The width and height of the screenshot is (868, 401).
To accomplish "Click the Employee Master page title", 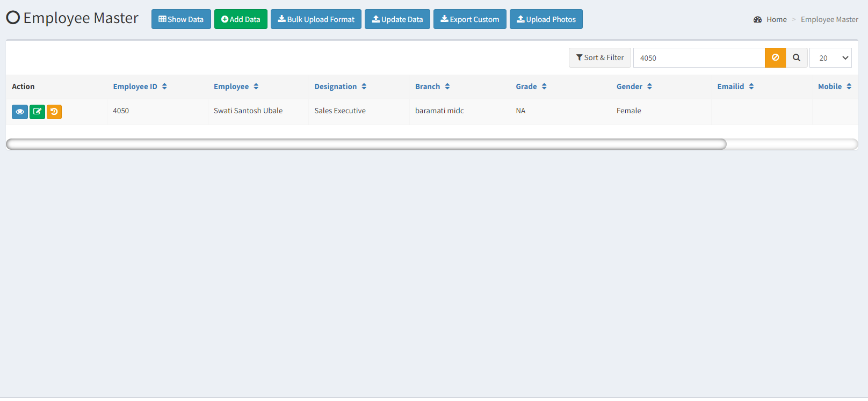I will 81,18.
